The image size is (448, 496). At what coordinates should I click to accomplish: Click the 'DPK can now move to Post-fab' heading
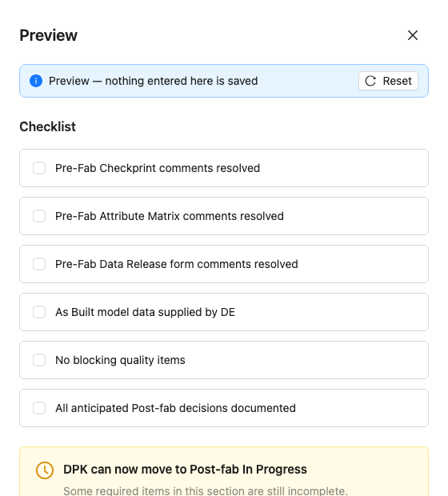185,470
